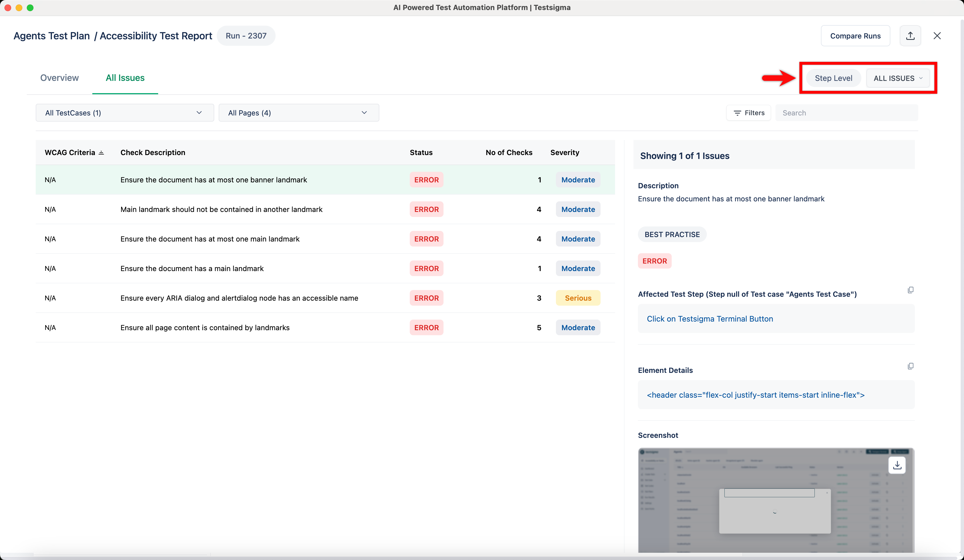Switch to the Overview tab

59,78
